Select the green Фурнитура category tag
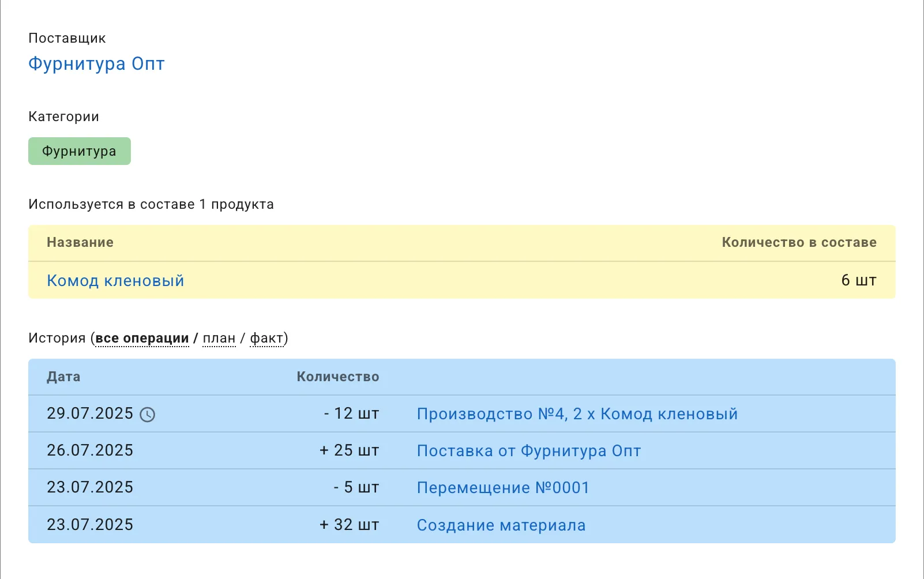The height and width of the screenshot is (579, 924). tap(79, 151)
